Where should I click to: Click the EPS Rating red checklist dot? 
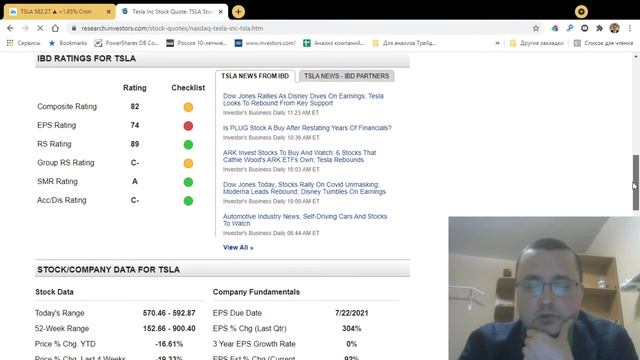pyautogui.click(x=188, y=126)
